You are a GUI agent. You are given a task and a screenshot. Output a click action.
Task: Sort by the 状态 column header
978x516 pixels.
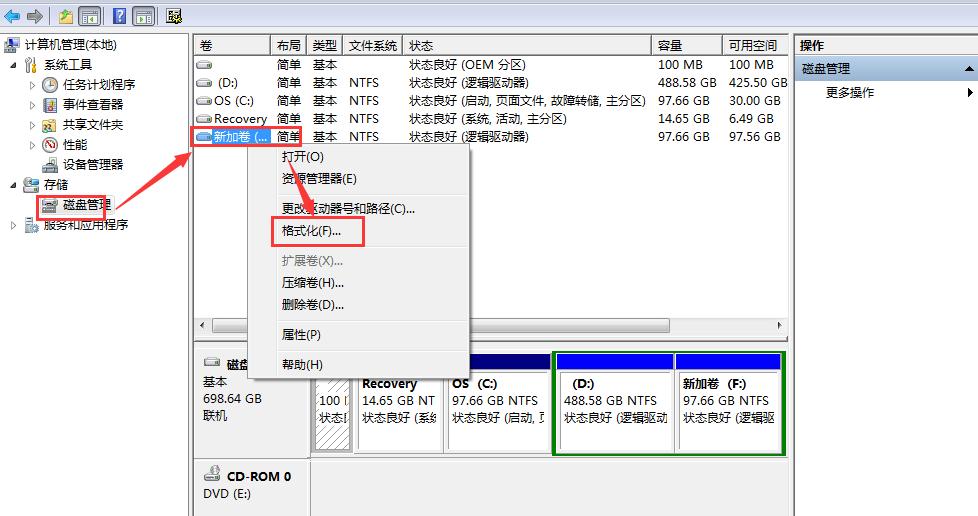click(527, 46)
